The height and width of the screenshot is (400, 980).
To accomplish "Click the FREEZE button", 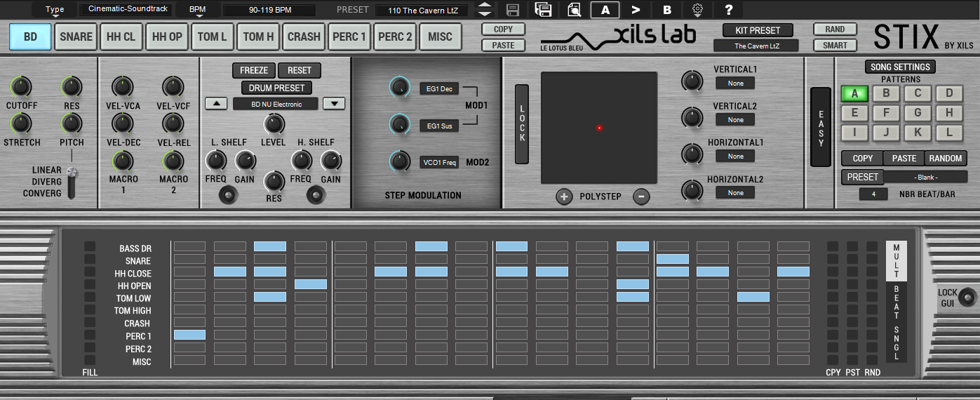I will 254,70.
